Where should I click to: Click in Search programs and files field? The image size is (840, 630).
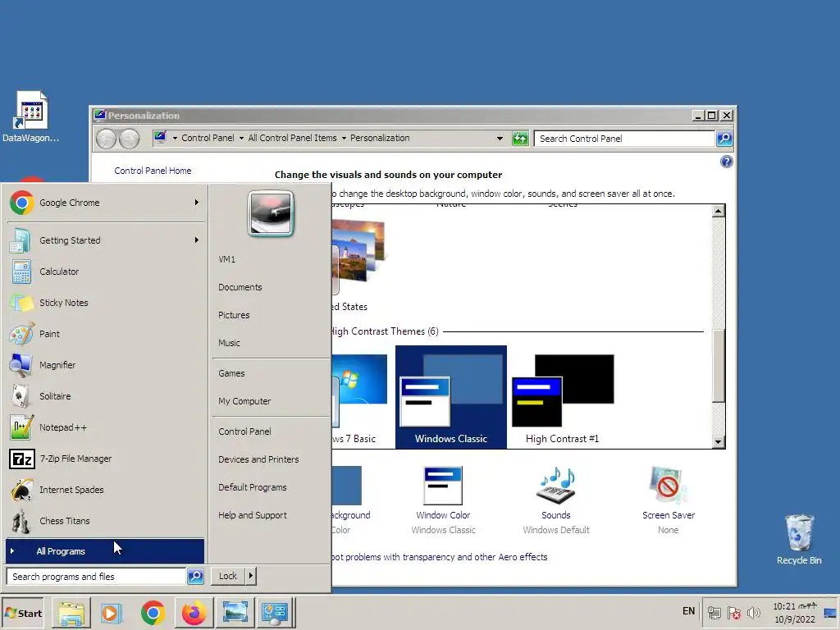(97, 577)
